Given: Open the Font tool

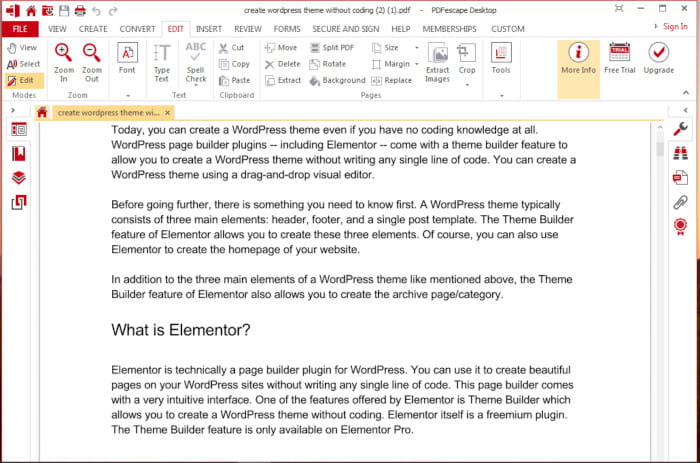Looking at the screenshot, I should (x=127, y=58).
